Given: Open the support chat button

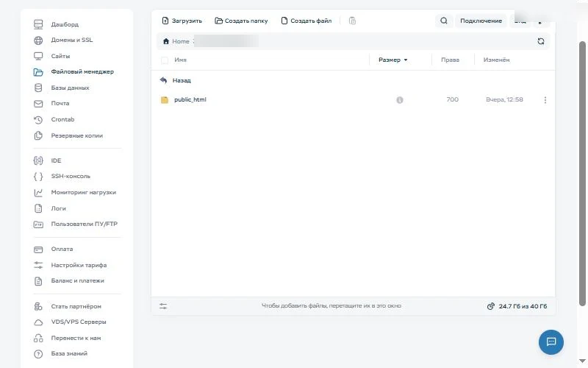Looking at the screenshot, I should pos(551,342).
